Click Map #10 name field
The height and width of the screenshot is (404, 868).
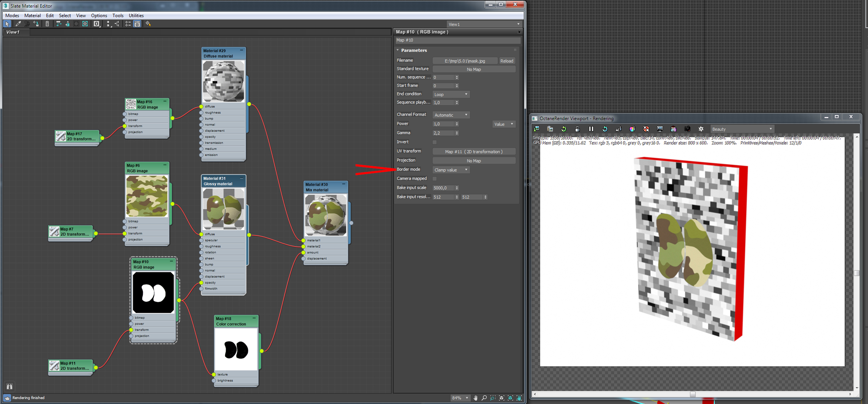click(x=457, y=40)
